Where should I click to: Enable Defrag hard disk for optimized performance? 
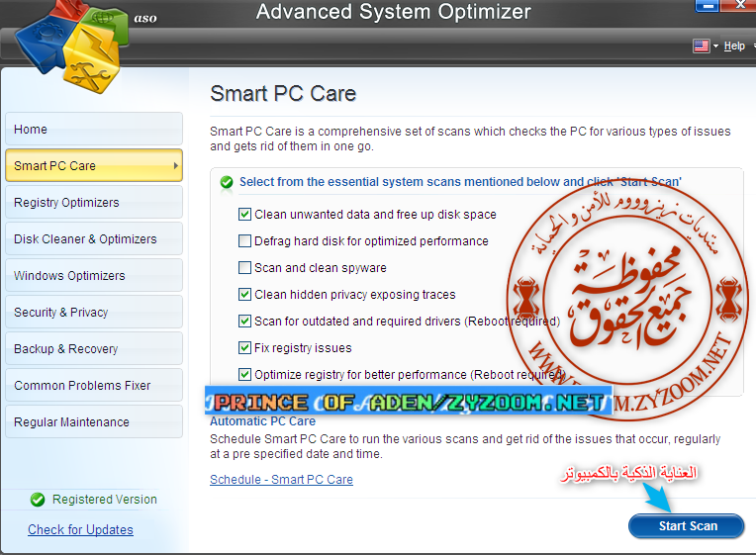(x=245, y=240)
